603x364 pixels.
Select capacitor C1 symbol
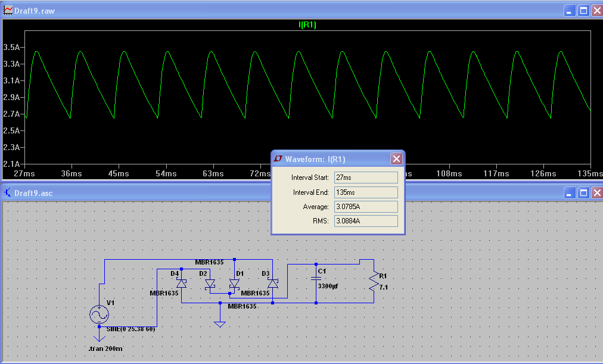pyautogui.click(x=316, y=278)
